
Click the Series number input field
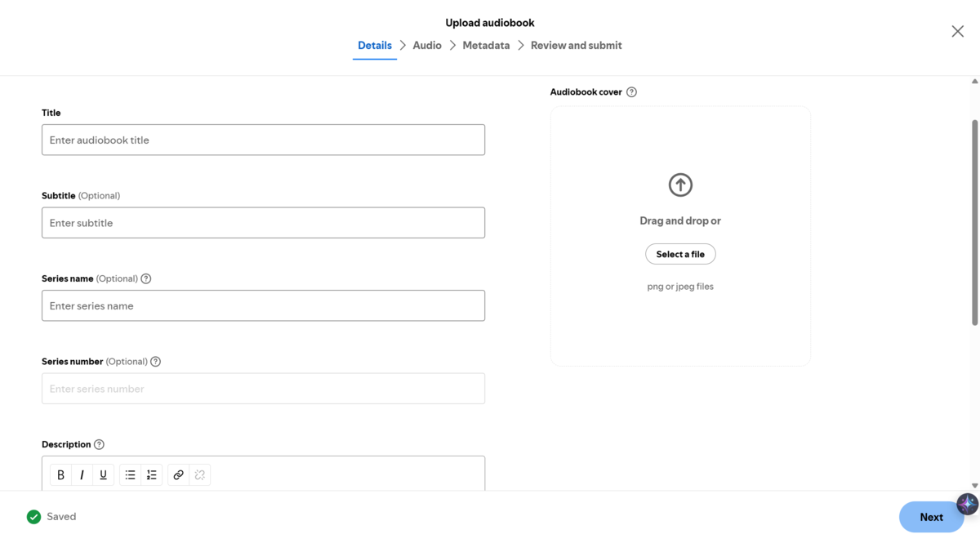pos(263,389)
